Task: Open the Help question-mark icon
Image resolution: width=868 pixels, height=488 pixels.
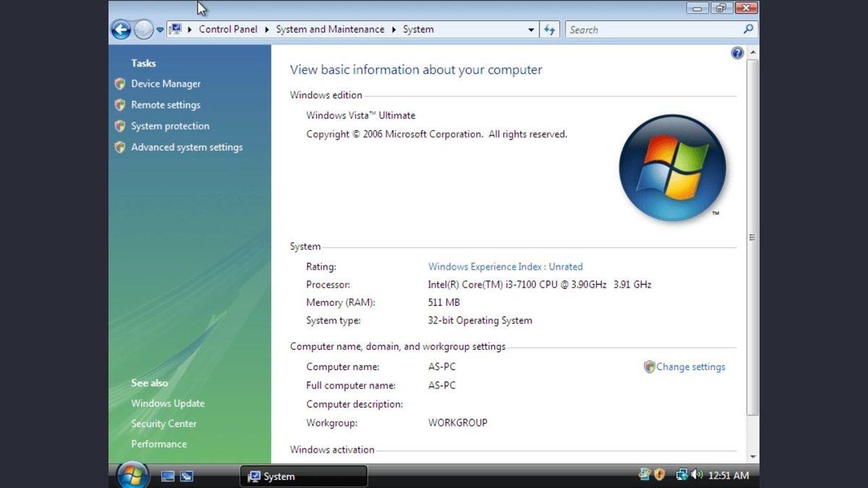Action: click(x=737, y=53)
